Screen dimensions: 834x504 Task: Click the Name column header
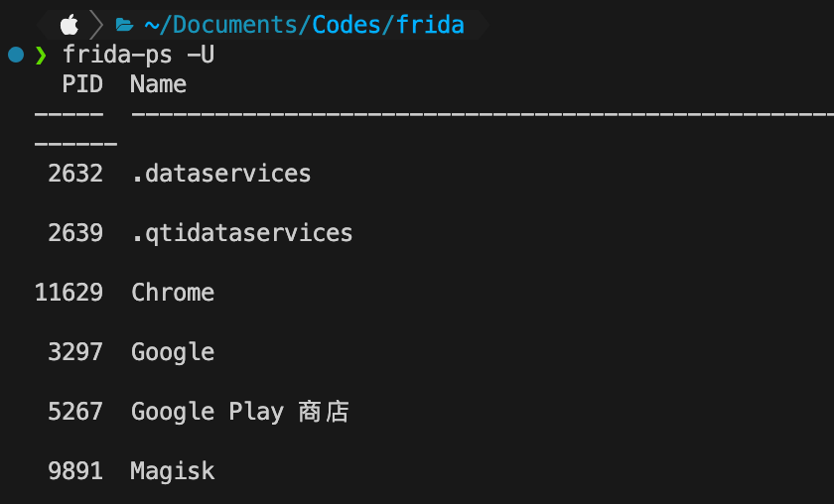[x=159, y=84]
